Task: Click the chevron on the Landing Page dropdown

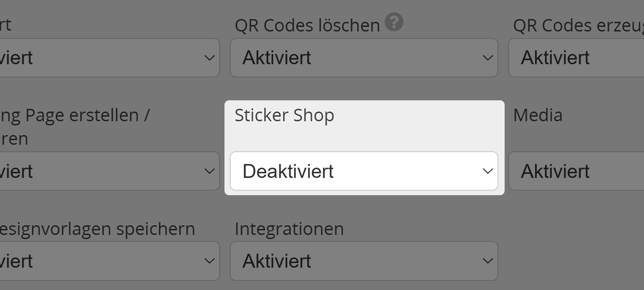Action: tap(209, 171)
